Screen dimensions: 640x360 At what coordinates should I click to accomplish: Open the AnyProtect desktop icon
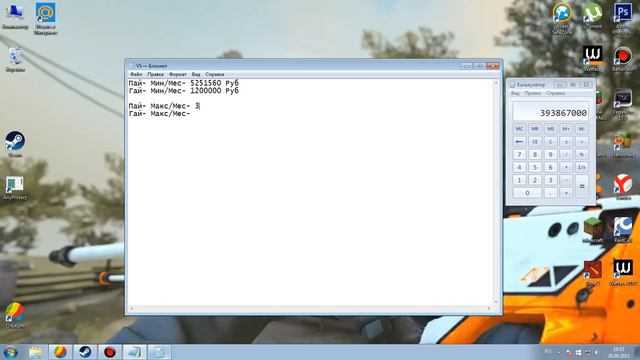15,187
